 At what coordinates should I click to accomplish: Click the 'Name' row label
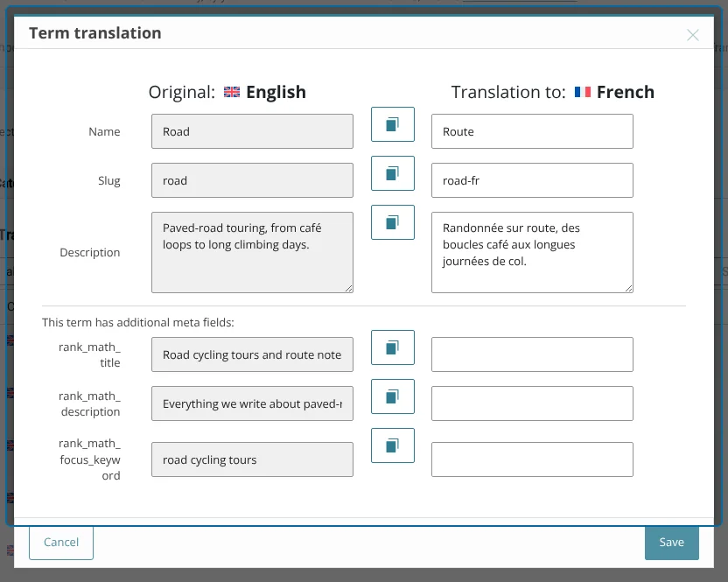click(104, 131)
